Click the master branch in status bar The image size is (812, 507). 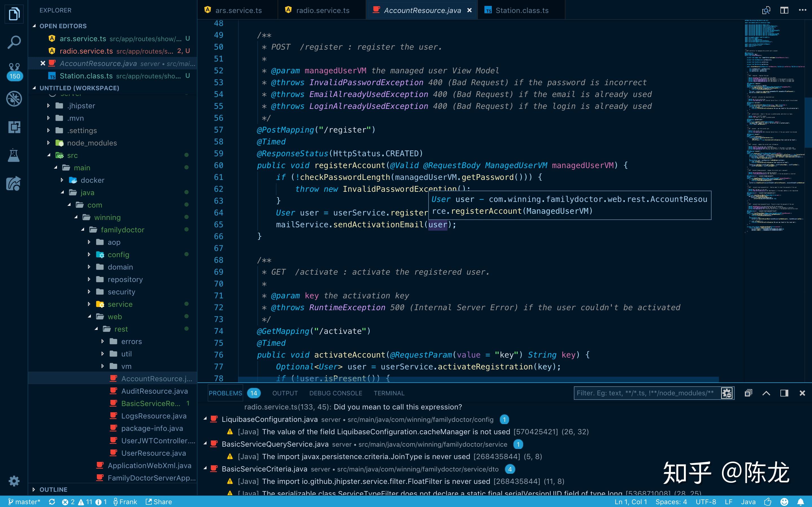(x=24, y=502)
